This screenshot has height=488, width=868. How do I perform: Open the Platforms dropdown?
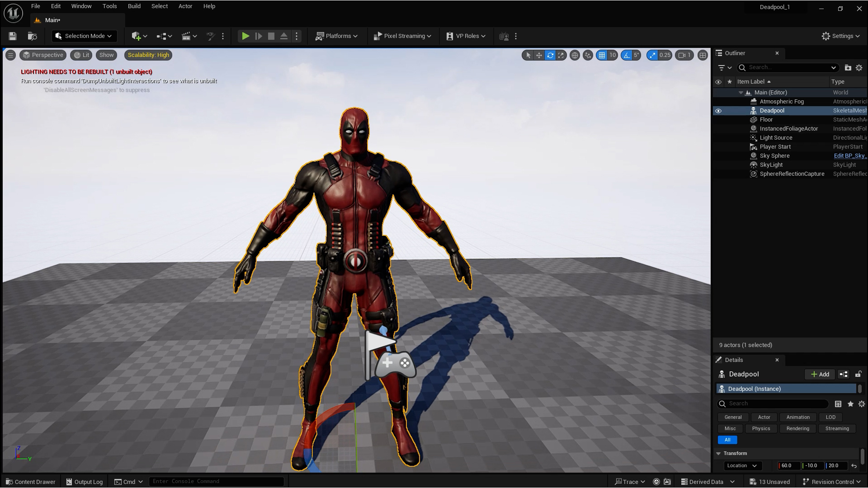coord(336,36)
